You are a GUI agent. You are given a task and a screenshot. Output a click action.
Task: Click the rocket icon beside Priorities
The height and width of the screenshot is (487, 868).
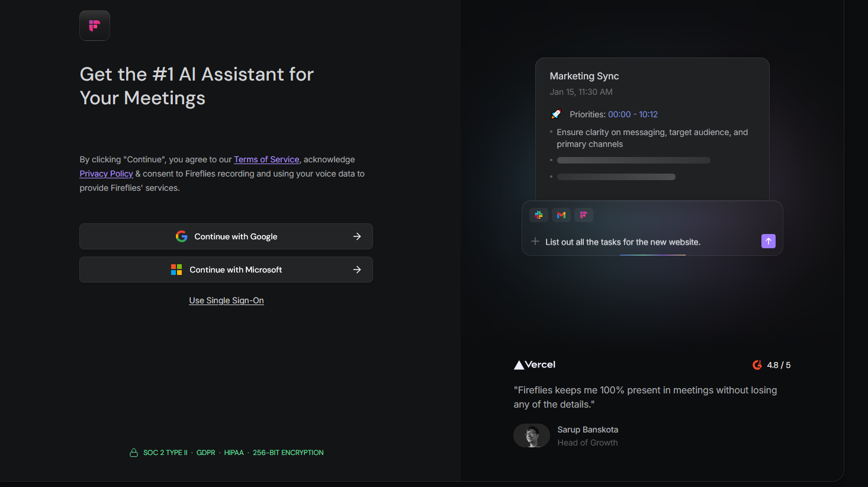point(556,114)
